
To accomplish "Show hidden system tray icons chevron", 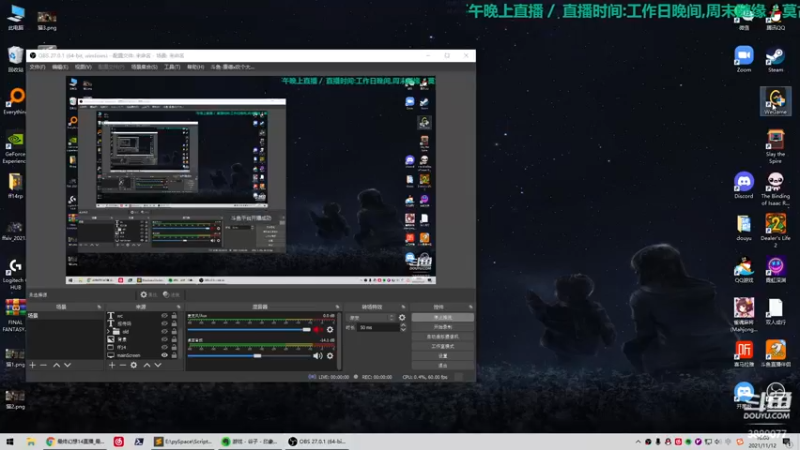I will point(638,442).
